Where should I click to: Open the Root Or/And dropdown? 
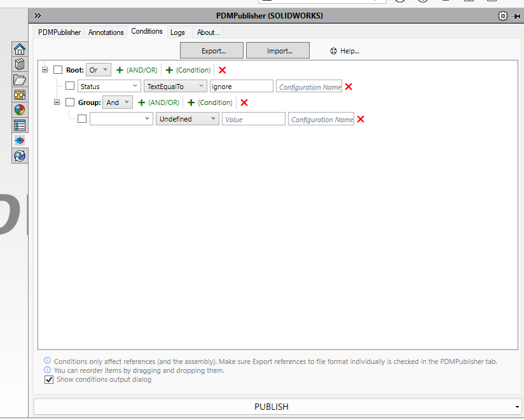click(x=99, y=70)
